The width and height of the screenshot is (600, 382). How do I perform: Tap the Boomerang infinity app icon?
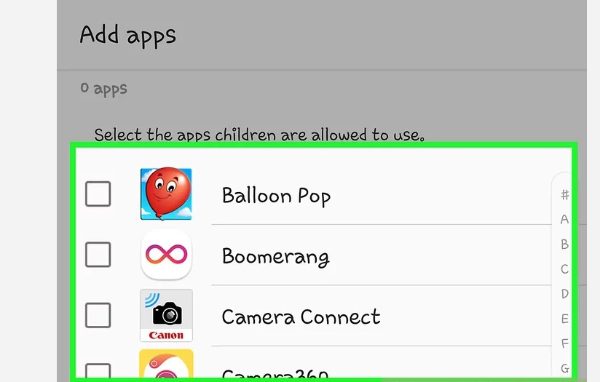pos(166,255)
